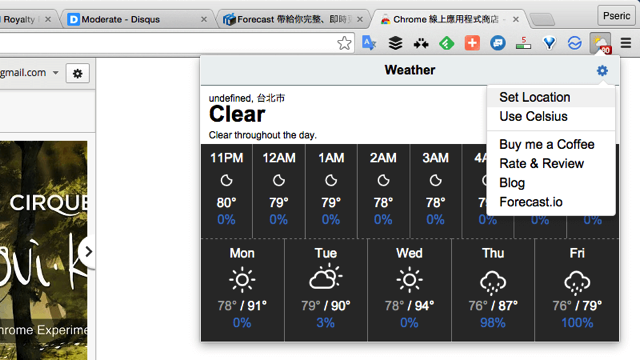
Task: Click the rain cloud icon under Fri
Action: tap(577, 282)
